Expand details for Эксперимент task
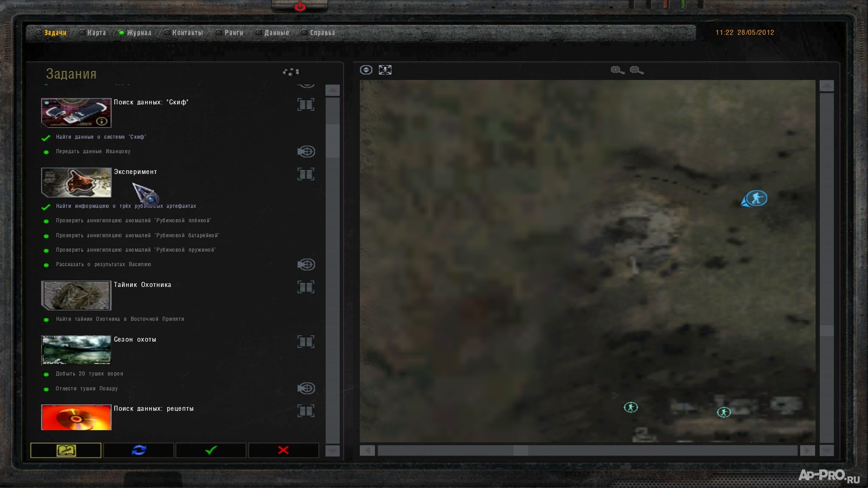Viewport: 868px width, 488px height. 306,174
